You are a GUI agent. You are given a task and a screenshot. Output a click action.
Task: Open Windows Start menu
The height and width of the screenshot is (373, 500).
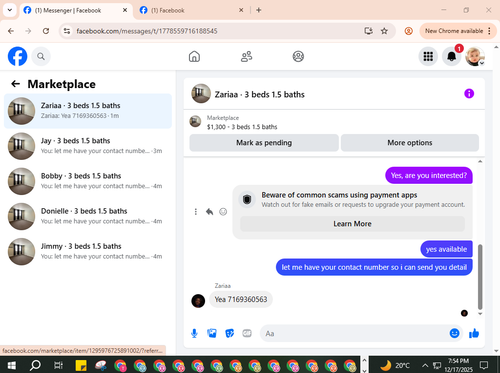click(x=12, y=365)
